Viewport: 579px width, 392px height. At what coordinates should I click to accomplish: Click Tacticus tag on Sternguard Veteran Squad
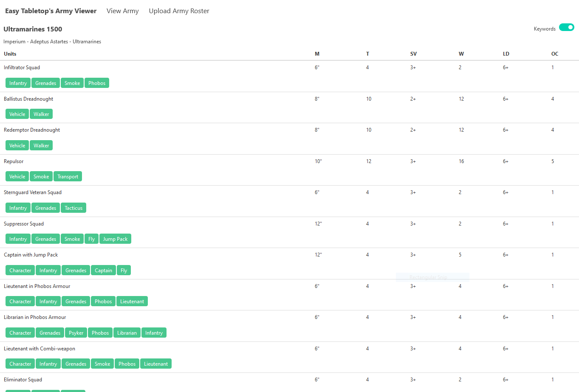click(73, 208)
